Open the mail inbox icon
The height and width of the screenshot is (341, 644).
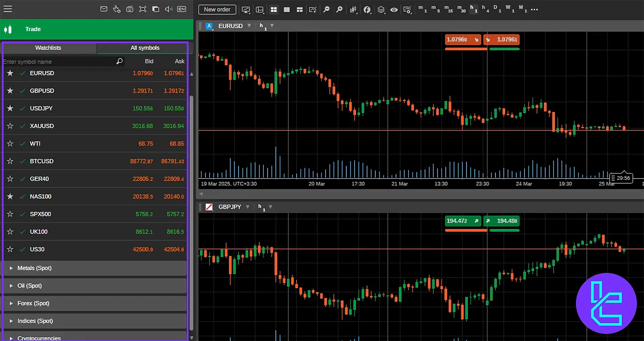[104, 9]
